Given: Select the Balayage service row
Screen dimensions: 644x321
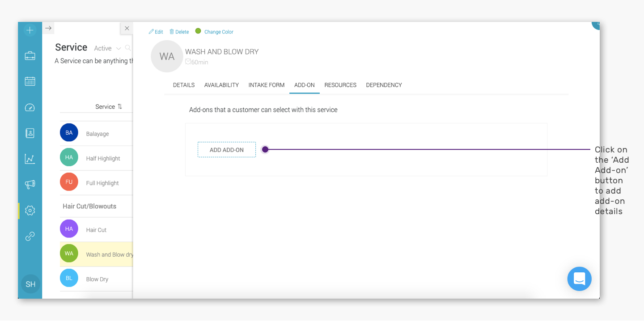Looking at the screenshot, I should click(97, 133).
